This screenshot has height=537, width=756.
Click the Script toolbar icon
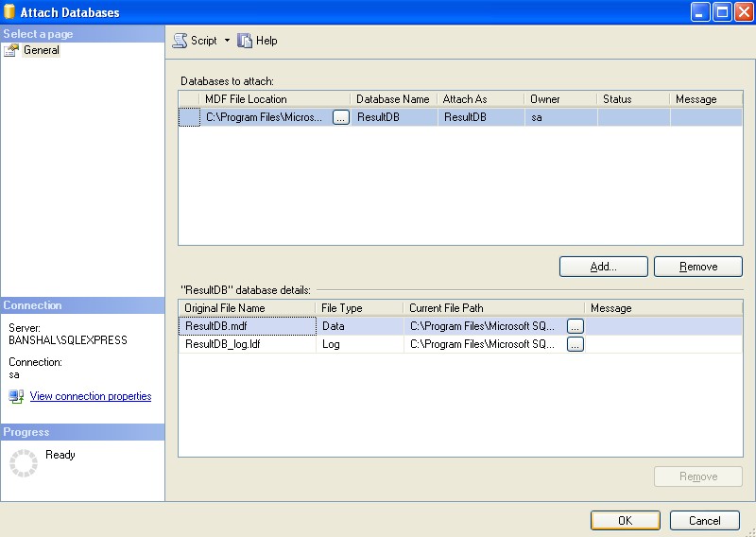180,41
